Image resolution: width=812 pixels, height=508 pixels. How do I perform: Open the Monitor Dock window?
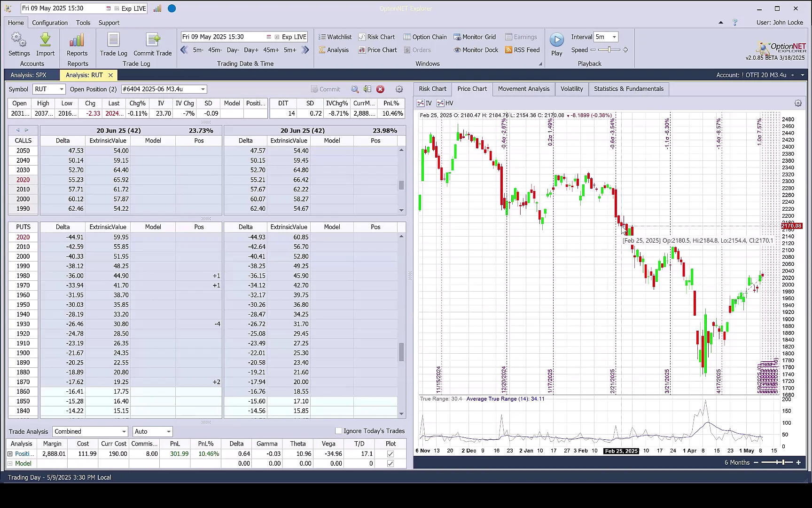(x=476, y=50)
